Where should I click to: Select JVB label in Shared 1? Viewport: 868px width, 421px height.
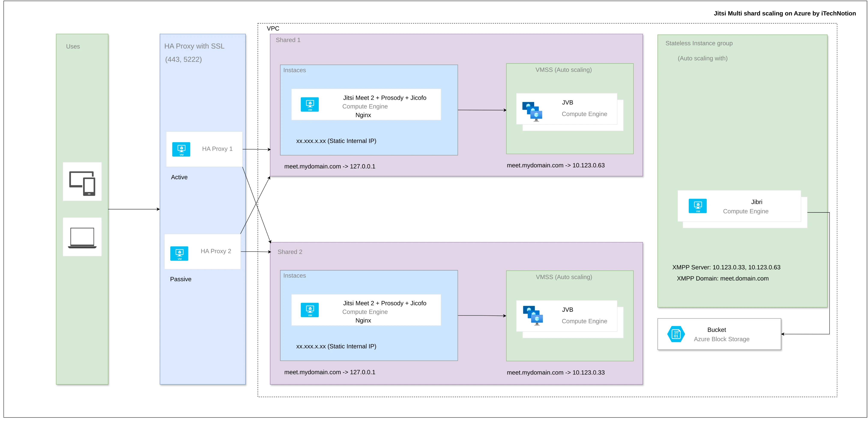568,103
